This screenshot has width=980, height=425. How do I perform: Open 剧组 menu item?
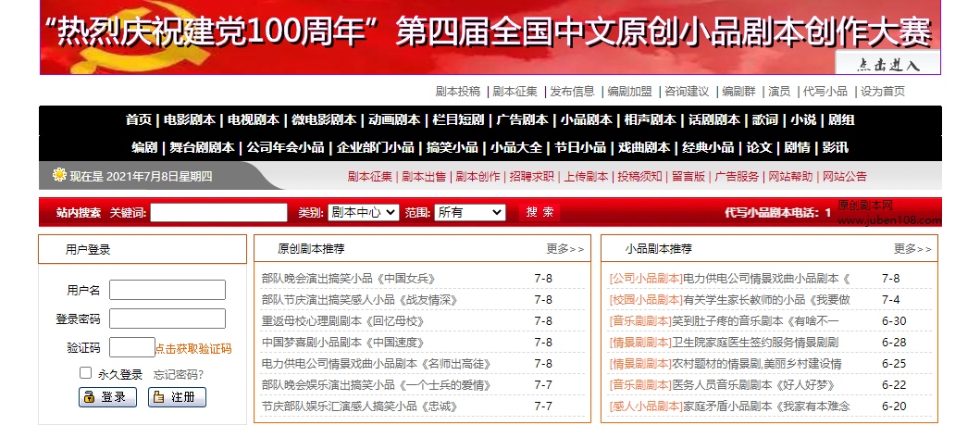pos(841,119)
